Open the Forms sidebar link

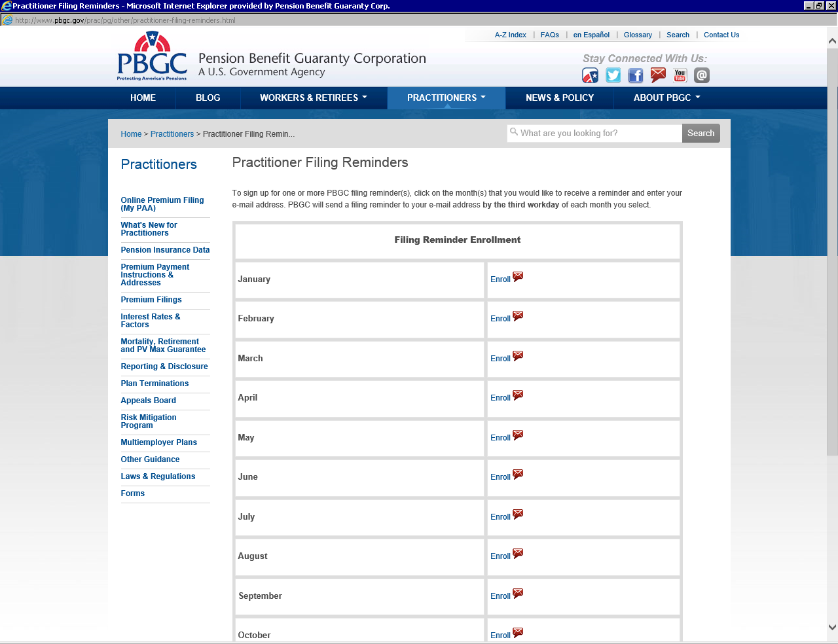pyautogui.click(x=133, y=493)
